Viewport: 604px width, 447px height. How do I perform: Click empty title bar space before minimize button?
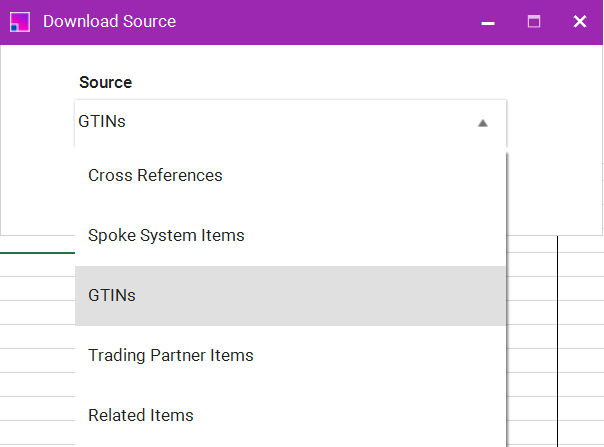(330, 21)
